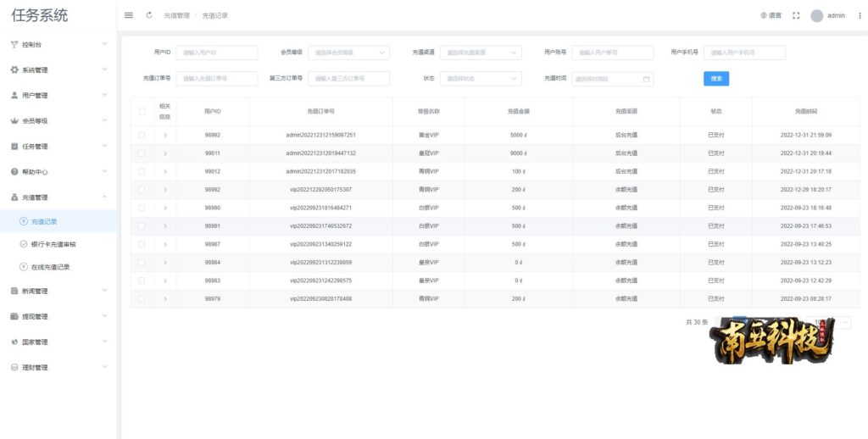Click the 帮助中心 question mark icon
The height and width of the screenshot is (439, 868).
[14, 171]
